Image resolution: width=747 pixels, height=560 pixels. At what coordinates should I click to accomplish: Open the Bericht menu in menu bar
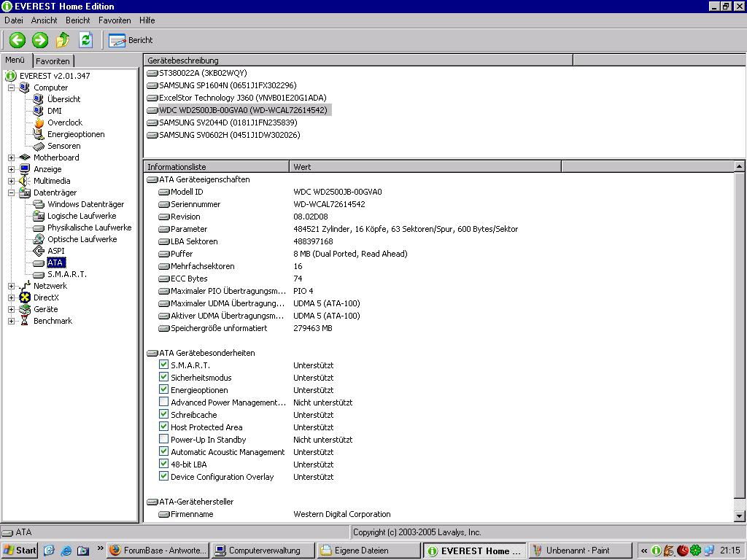click(77, 20)
